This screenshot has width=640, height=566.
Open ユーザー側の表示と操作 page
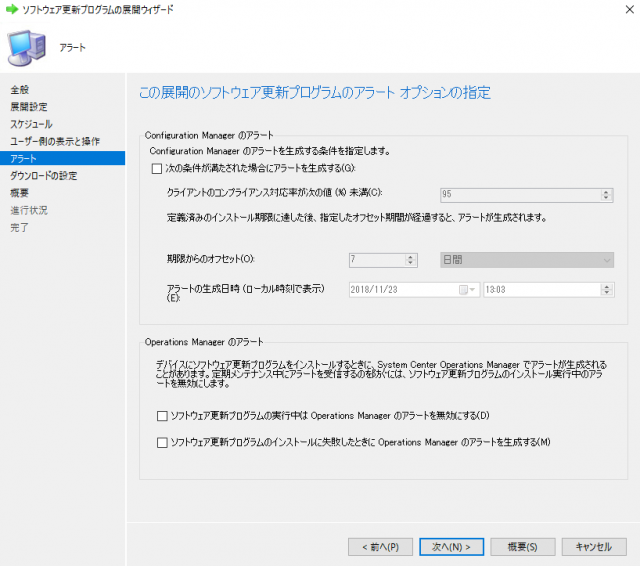(x=56, y=141)
